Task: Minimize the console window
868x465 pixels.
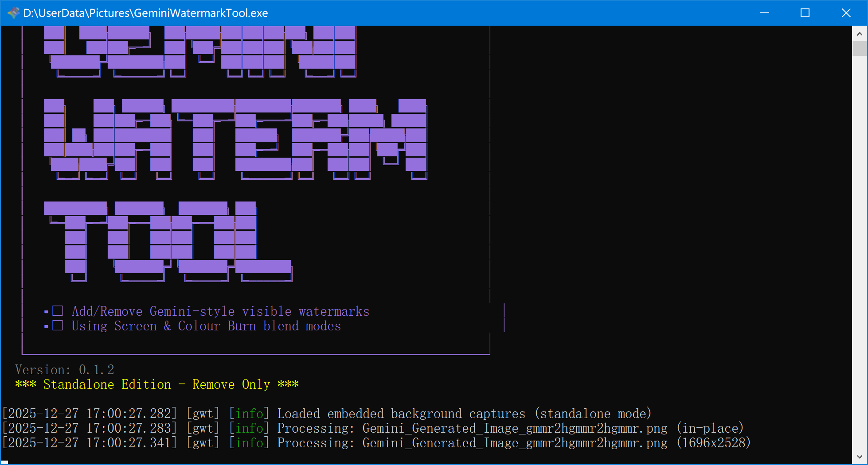Action: 765,13
